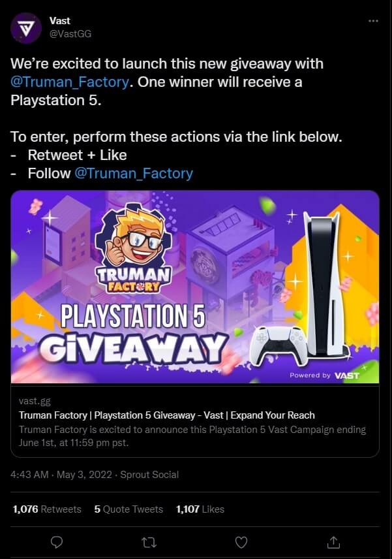Open @Truman_Factory mention in first sentence

point(69,82)
